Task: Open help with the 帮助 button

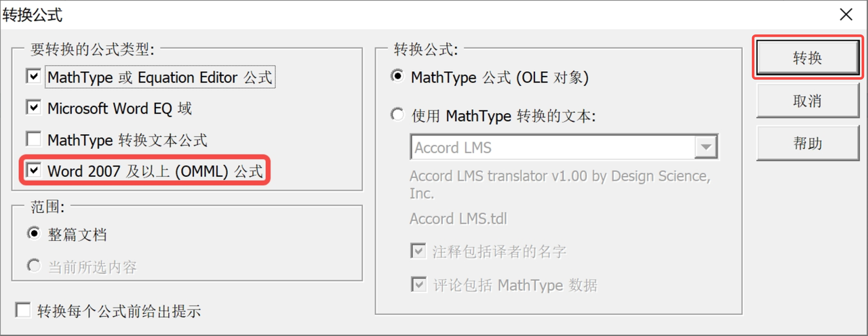Action: point(806,143)
